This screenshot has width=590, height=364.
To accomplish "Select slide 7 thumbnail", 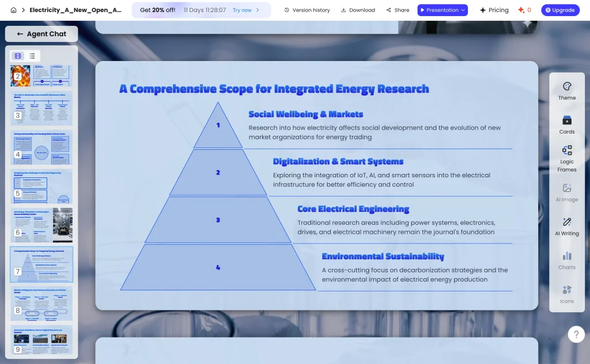I will (41, 264).
